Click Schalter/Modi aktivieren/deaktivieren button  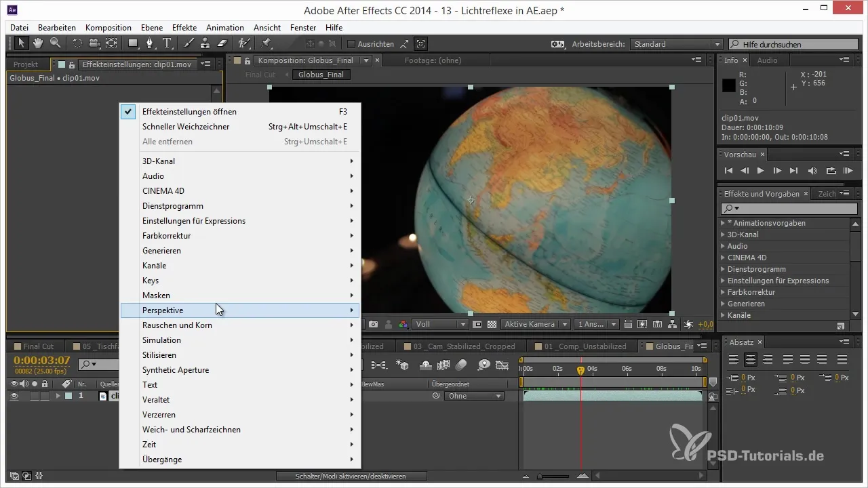click(351, 476)
